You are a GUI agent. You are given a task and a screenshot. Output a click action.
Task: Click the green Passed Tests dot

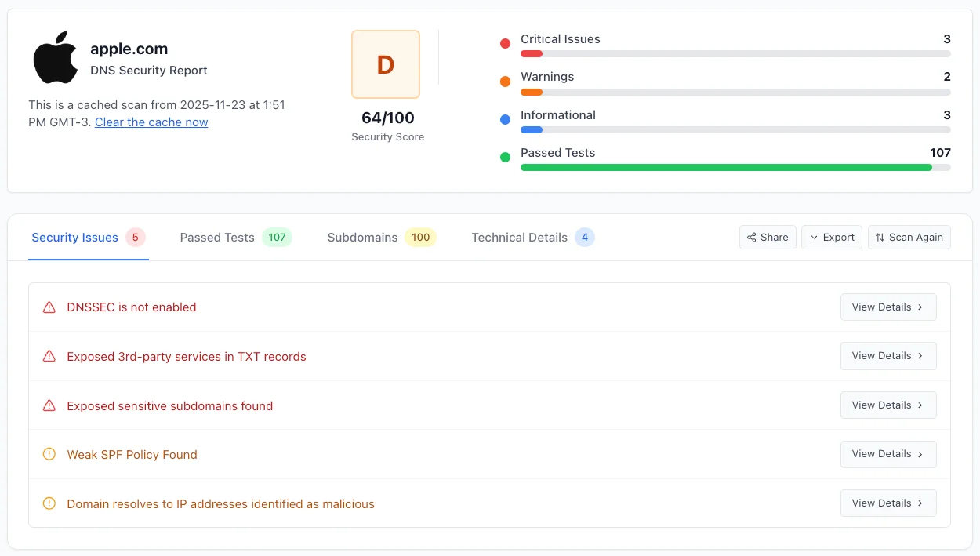505,157
